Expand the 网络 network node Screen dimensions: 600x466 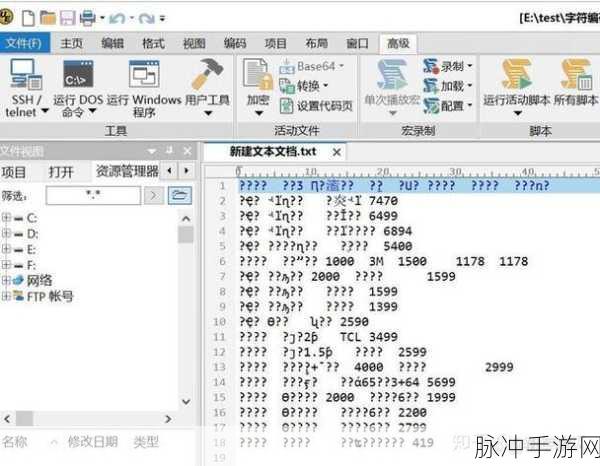click(x=6, y=280)
